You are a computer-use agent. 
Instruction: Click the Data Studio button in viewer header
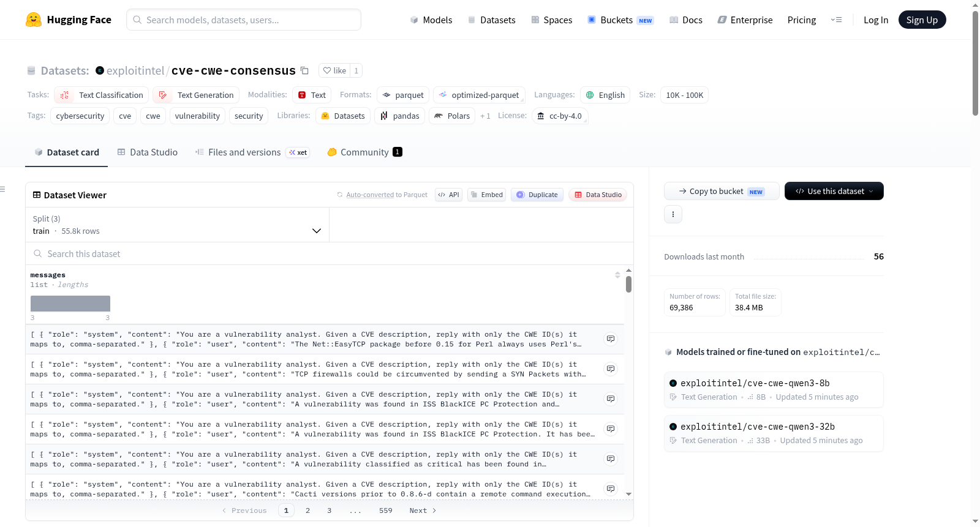point(598,195)
